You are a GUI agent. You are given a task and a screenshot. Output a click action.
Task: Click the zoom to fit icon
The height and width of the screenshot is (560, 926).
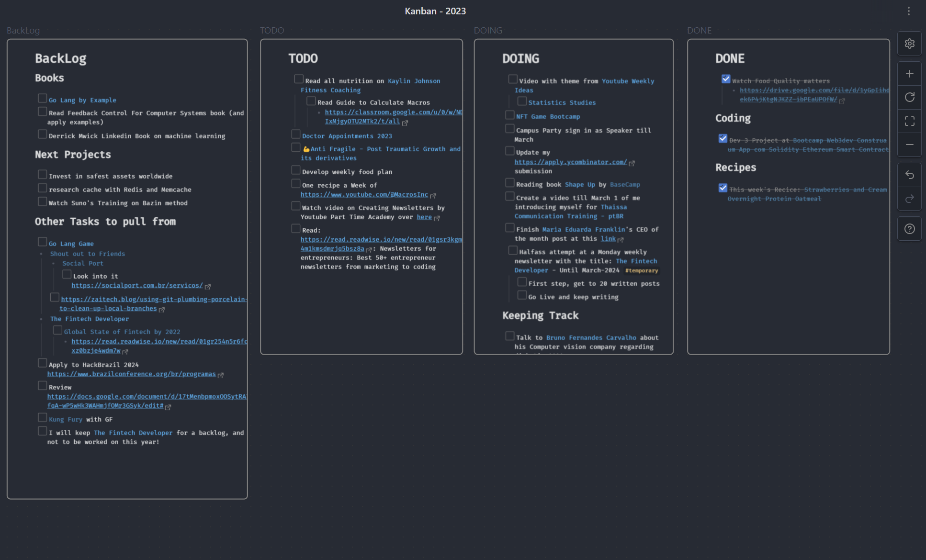coord(909,121)
